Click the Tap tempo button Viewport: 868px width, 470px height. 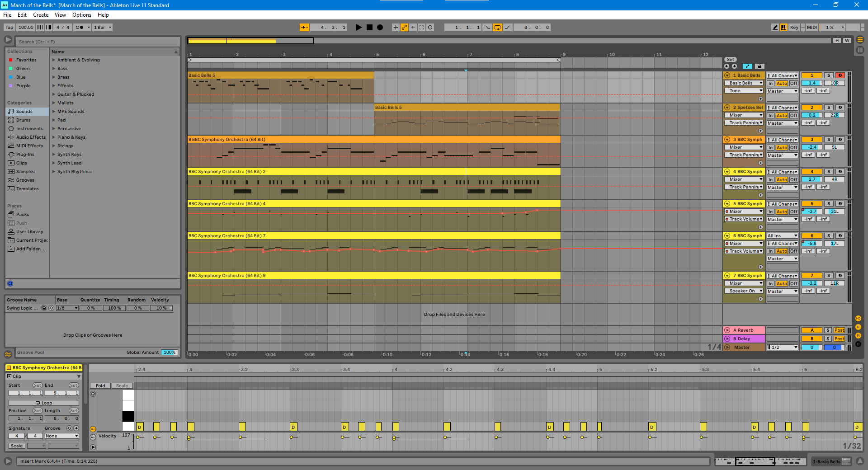(x=9, y=28)
